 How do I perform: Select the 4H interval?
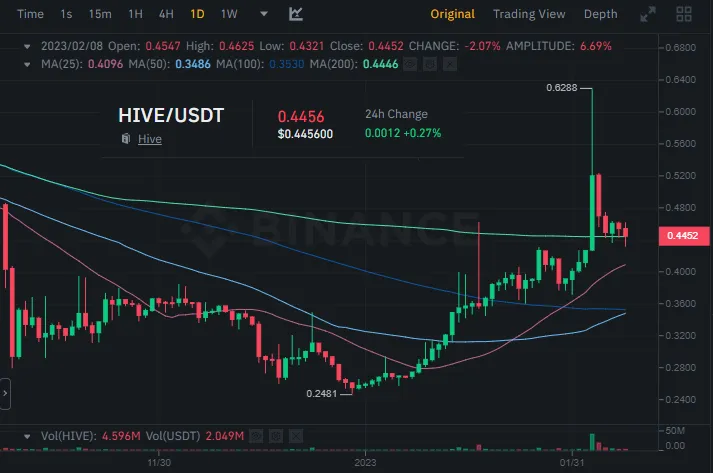166,14
